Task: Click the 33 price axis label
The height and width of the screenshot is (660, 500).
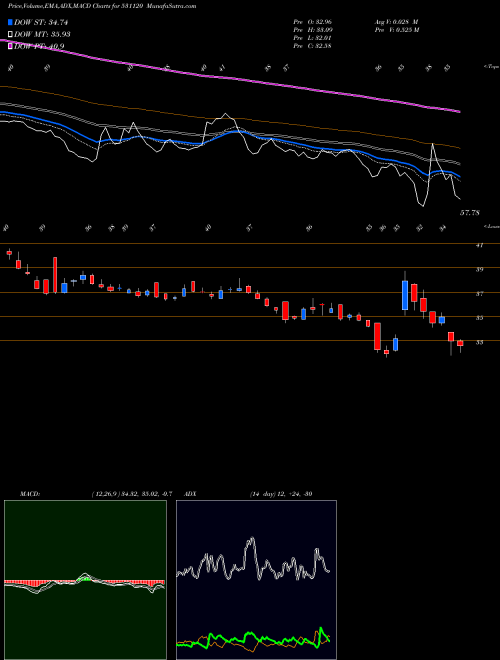Action: [x=479, y=343]
